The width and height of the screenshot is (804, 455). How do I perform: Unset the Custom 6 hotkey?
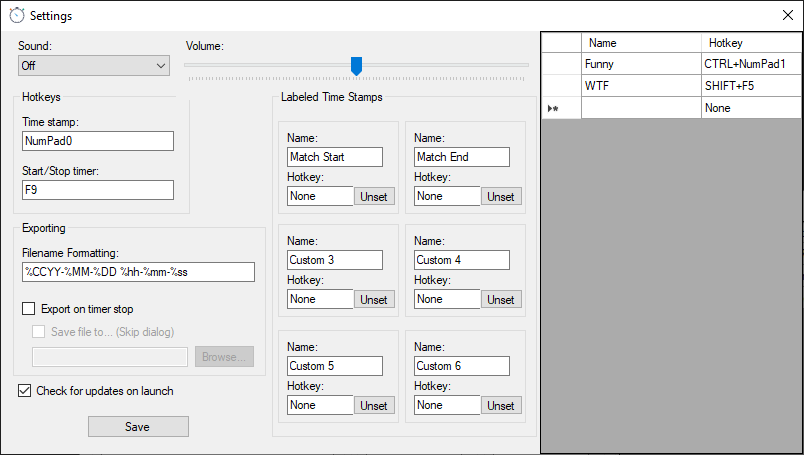[x=501, y=406]
